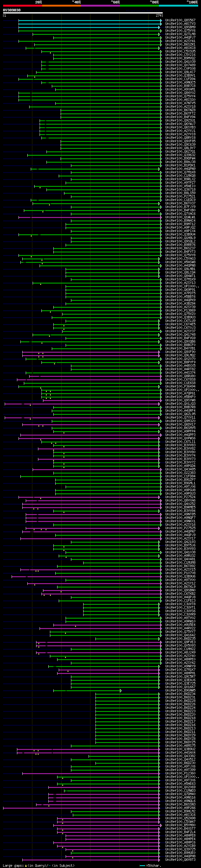Pick the UniRef100_Q43485 row label
The image size is (201, 868).
[180, 469]
